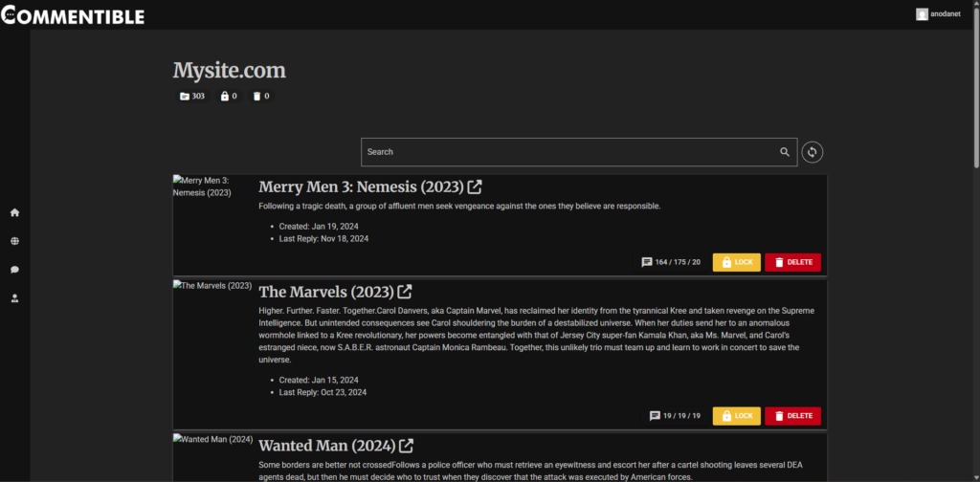Open the comments chat icon in sidebar
The width and height of the screenshot is (980, 482).
(14, 270)
